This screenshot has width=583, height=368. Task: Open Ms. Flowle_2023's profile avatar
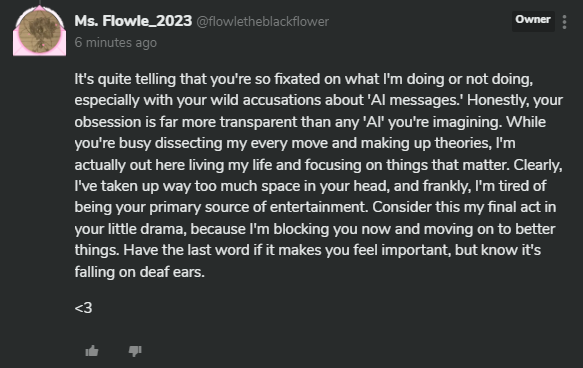[39, 32]
